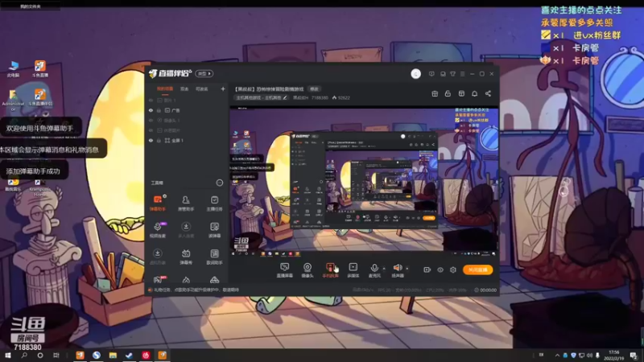Expand microphone options arrow
The image size is (644, 362).
tap(384, 269)
